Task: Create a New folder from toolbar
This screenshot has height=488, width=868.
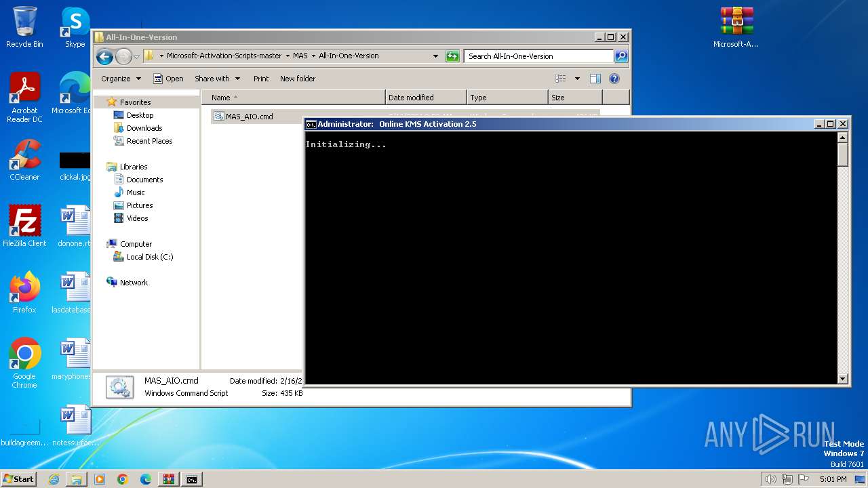Action: (x=298, y=79)
